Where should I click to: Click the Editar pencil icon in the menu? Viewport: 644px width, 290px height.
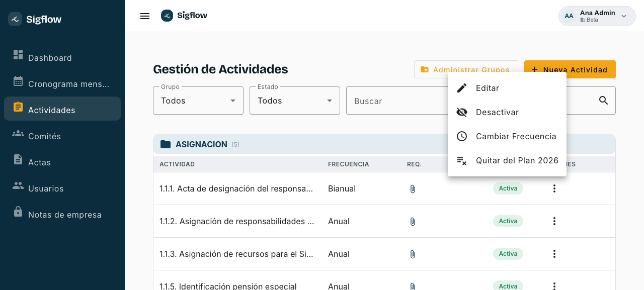coord(462,88)
